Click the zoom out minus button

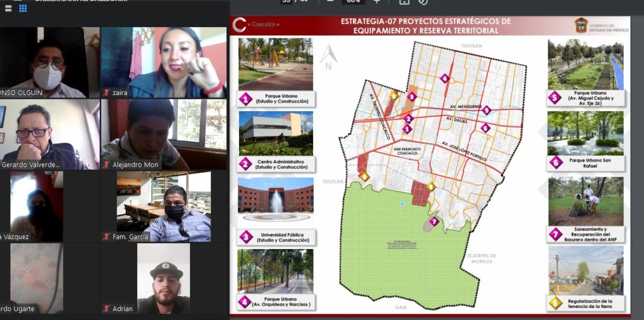tap(328, 2)
